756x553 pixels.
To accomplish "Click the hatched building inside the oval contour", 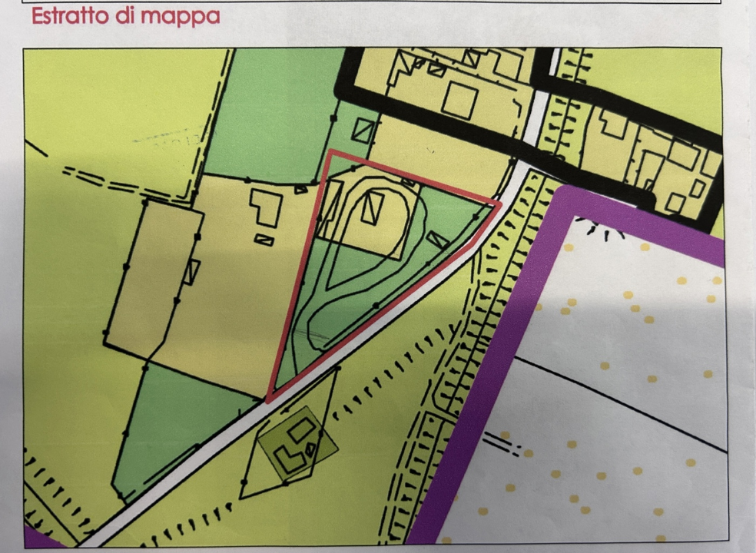I will point(374,206).
